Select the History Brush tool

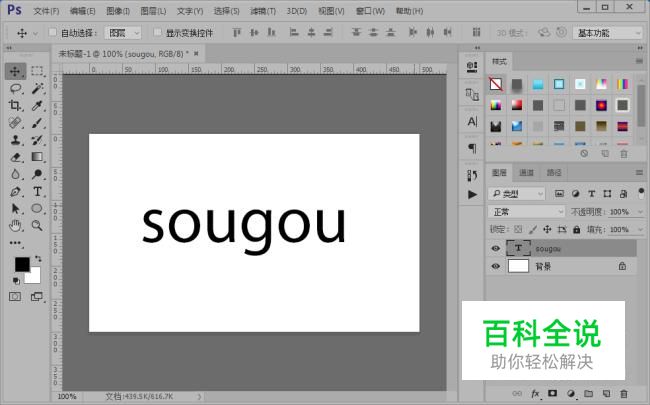[37, 140]
